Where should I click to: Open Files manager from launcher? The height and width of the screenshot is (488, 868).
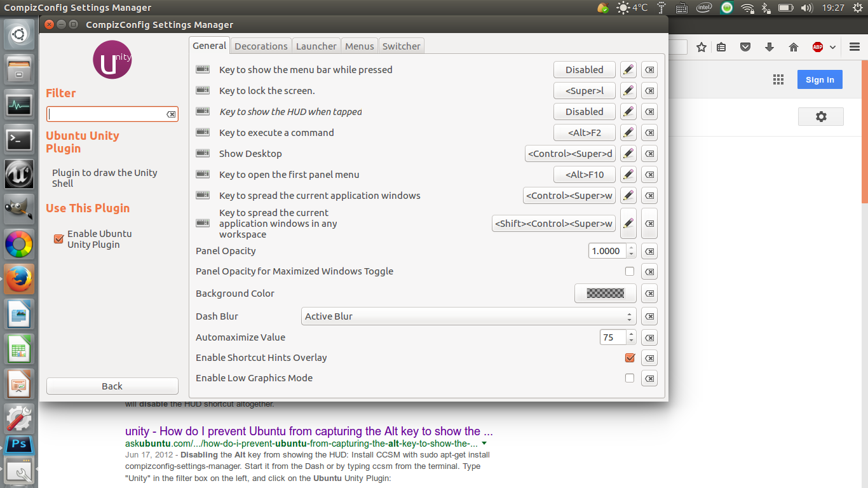coord(19,69)
